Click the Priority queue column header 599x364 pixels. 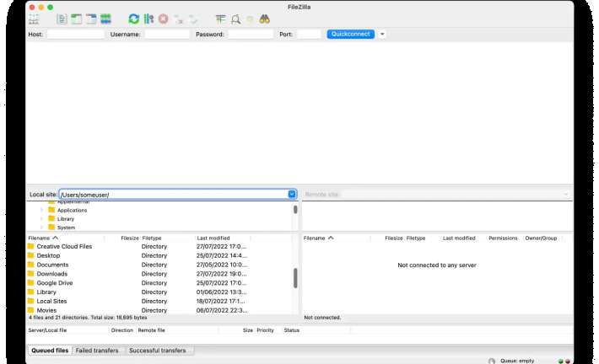click(265, 330)
